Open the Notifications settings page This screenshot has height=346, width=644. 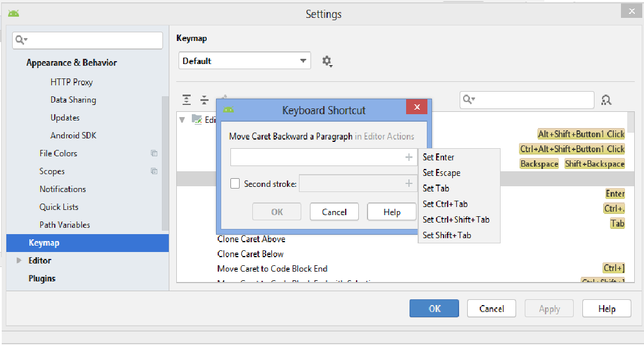(x=63, y=189)
